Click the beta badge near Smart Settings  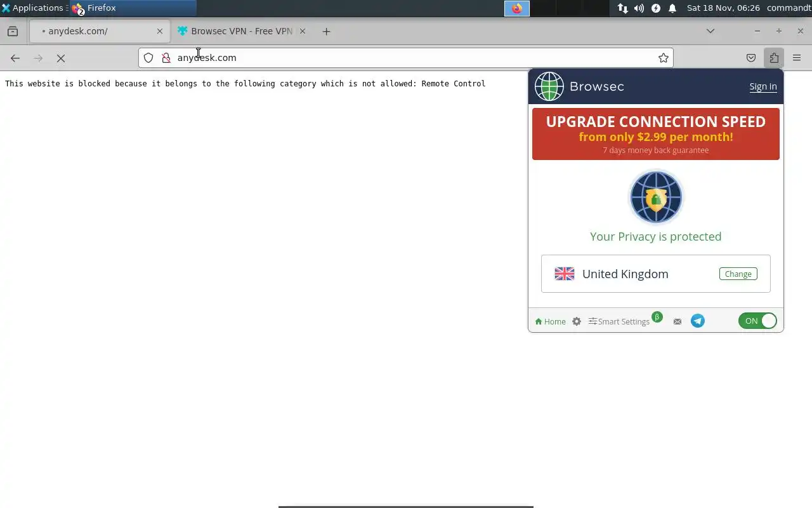tap(657, 317)
